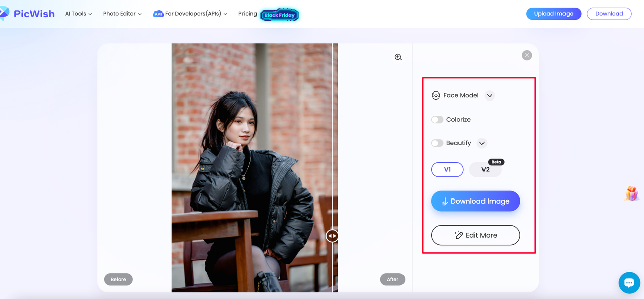Click the before/after slider handle
644x299 pixels.
332,235
